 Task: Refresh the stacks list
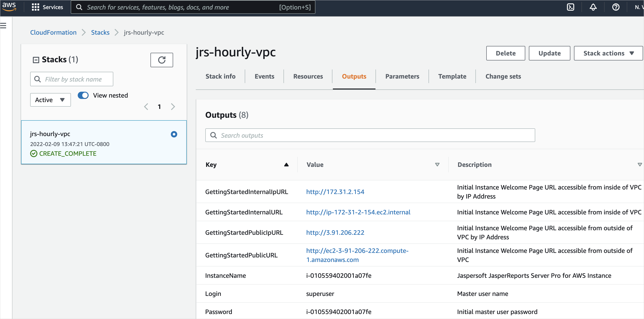click(x=162, y=60)
